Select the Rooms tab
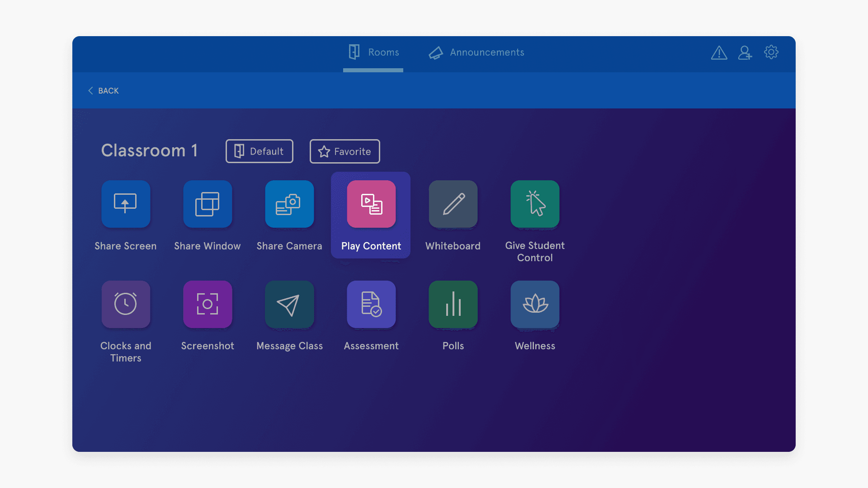 (x=373, y=52)
